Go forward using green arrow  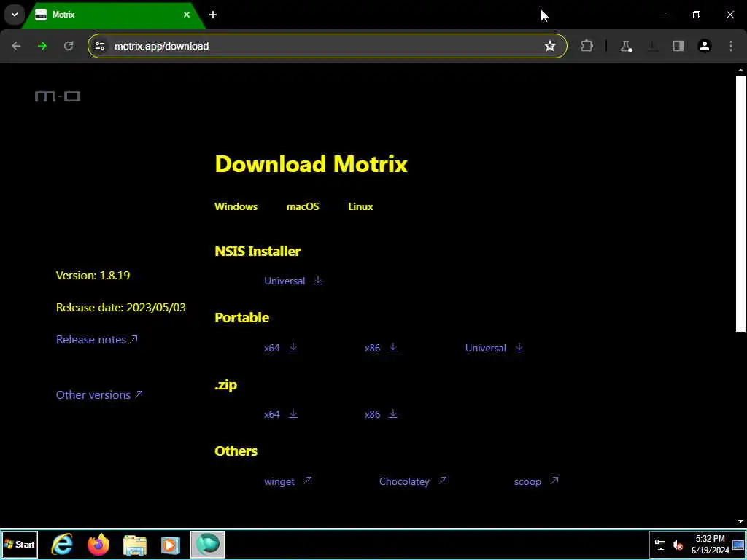pyautogui.click(x=42, y=46)
